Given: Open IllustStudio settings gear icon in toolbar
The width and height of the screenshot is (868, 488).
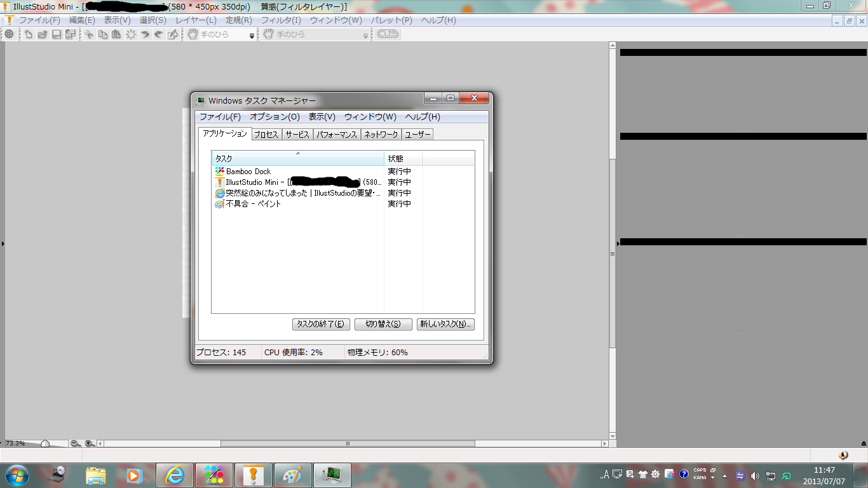Looking at the screenshot, I should pos(10,34).
